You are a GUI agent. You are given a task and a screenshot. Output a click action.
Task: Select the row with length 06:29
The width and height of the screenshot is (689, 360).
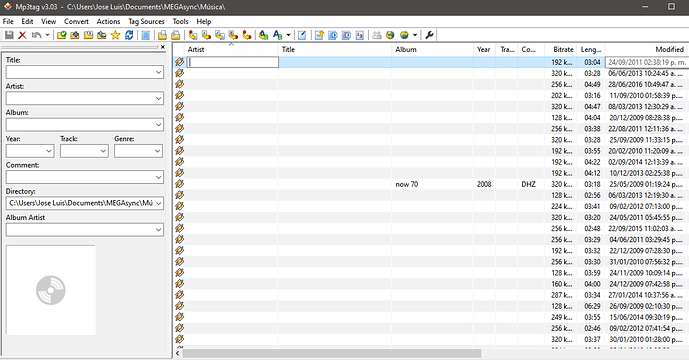click(x=431, y=306)
